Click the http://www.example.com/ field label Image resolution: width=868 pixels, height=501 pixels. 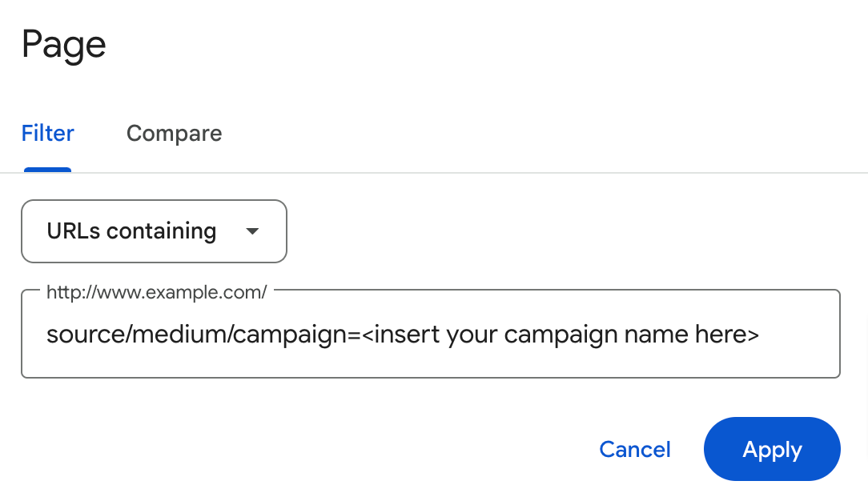(156, 292)
